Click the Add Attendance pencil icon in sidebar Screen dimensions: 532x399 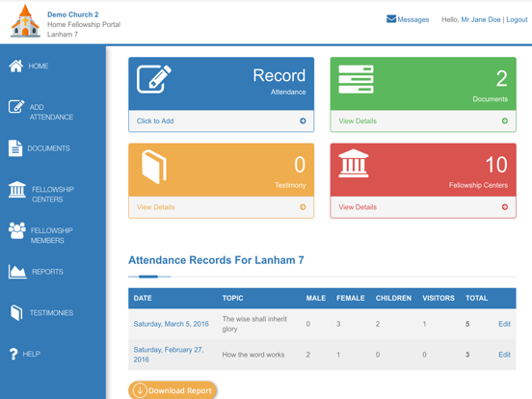[x=16, y=107]
